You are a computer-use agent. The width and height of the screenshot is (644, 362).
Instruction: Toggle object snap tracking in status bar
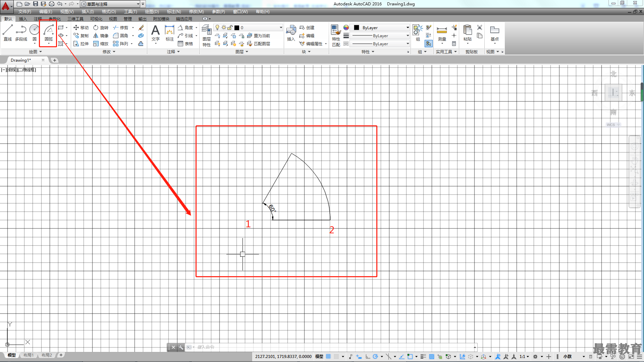pyautogui.click(x=401, y=357)
